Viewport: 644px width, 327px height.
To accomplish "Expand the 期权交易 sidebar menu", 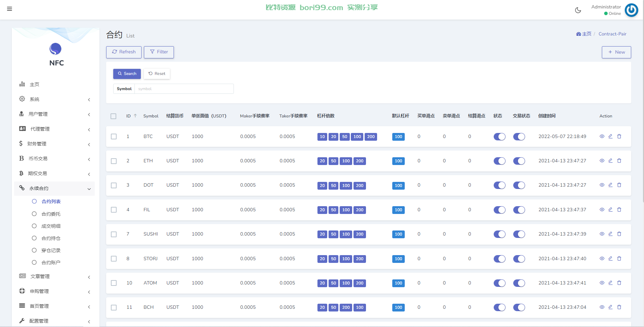I will (x=55, y=173).
